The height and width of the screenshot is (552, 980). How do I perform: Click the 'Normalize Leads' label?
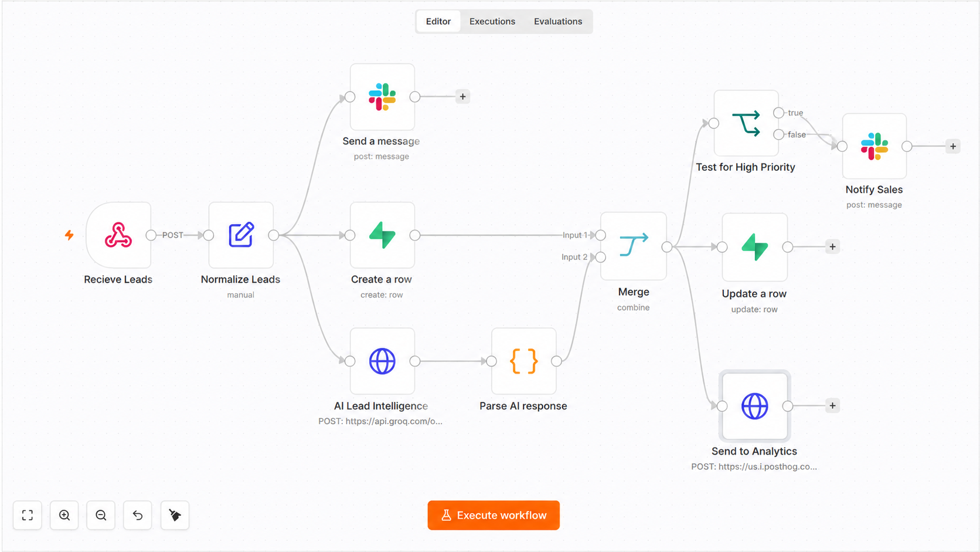241,279
